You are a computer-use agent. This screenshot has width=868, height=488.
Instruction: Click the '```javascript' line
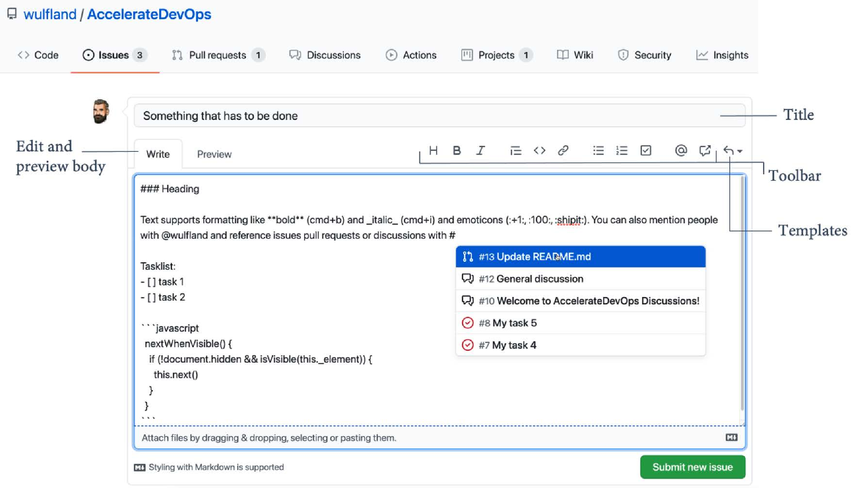pyautogui.click(x=170, y=328)
